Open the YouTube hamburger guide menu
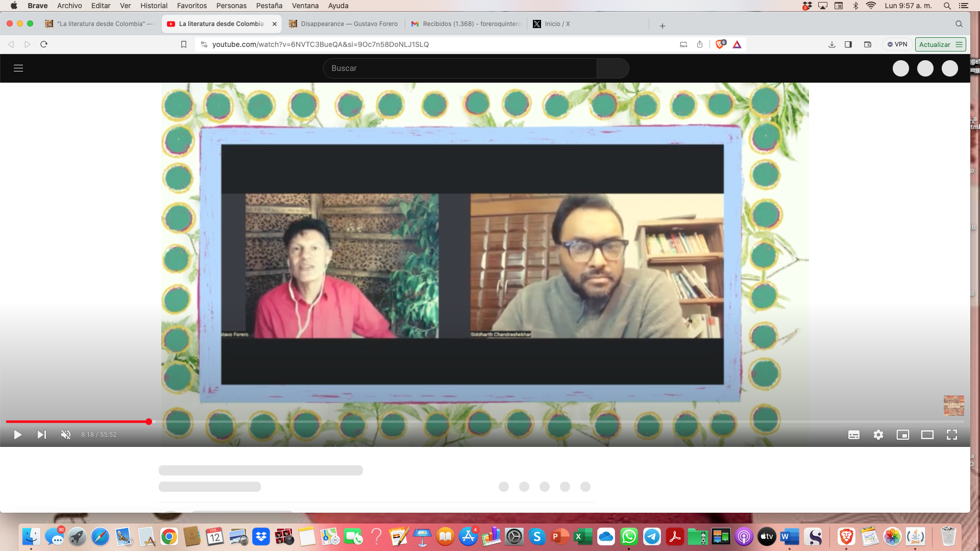 point(18,68)
